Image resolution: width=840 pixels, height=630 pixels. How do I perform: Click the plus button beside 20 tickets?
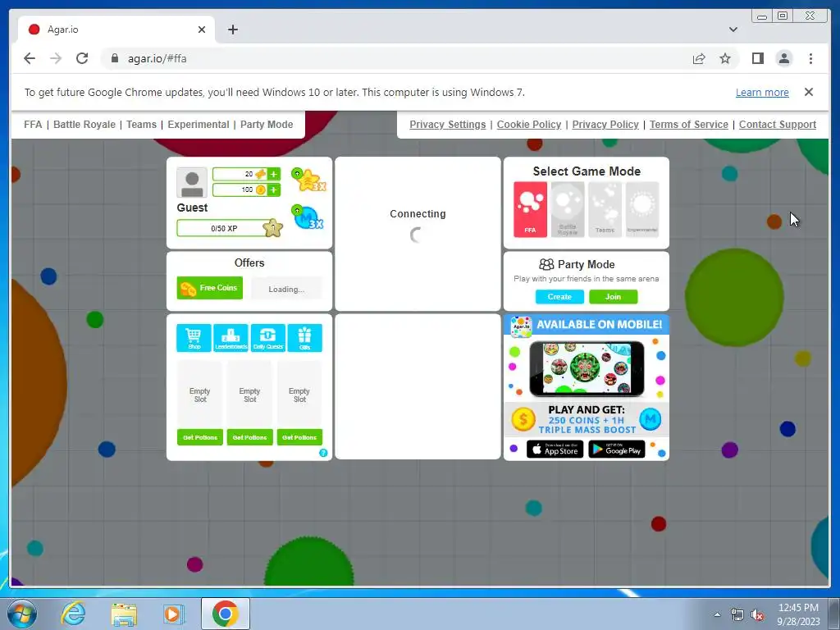coord(274,174)
